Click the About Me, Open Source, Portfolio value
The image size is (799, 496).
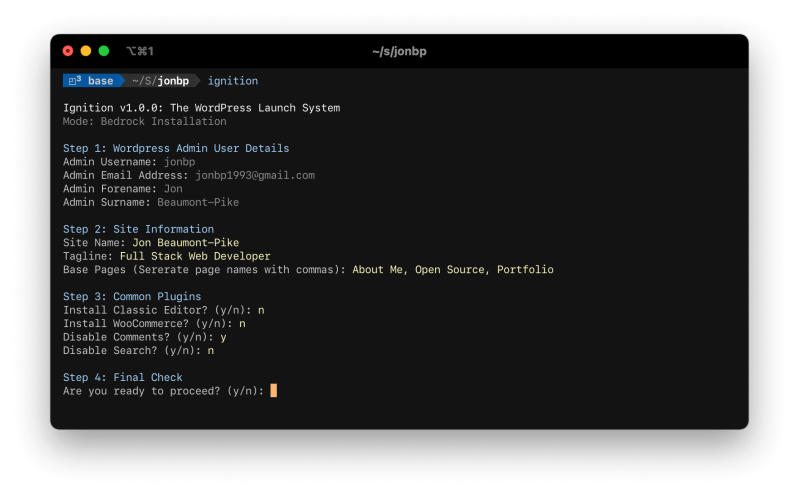[453, 270]
